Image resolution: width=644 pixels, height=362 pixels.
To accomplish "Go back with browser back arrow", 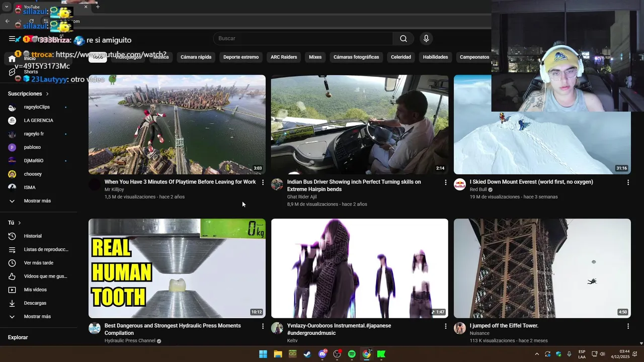I will (x=7, y=21).
